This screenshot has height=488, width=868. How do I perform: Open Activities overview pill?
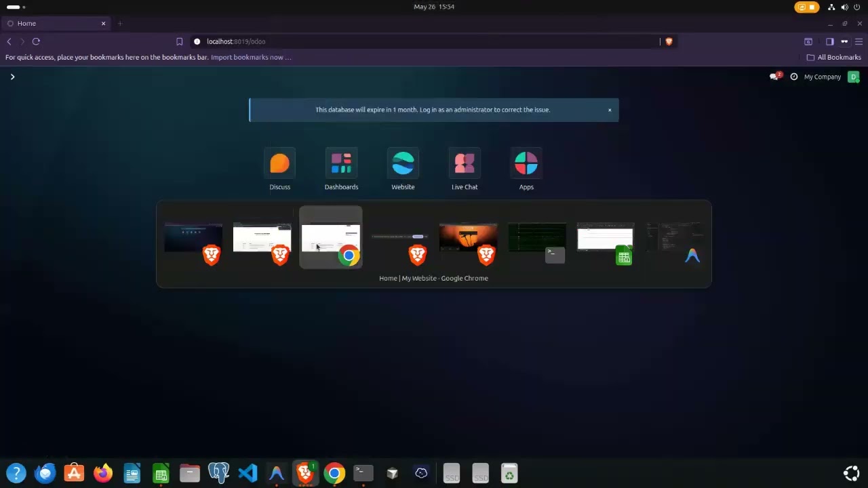[x=16, y=7]
